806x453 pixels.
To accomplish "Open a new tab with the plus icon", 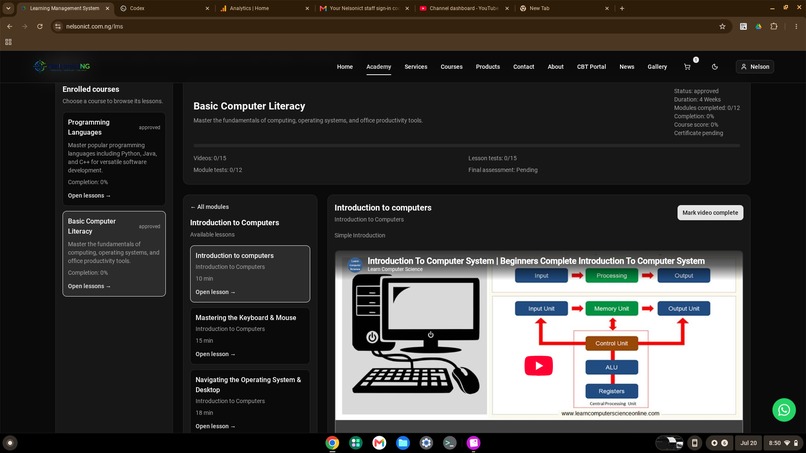I will coord(621,8).
